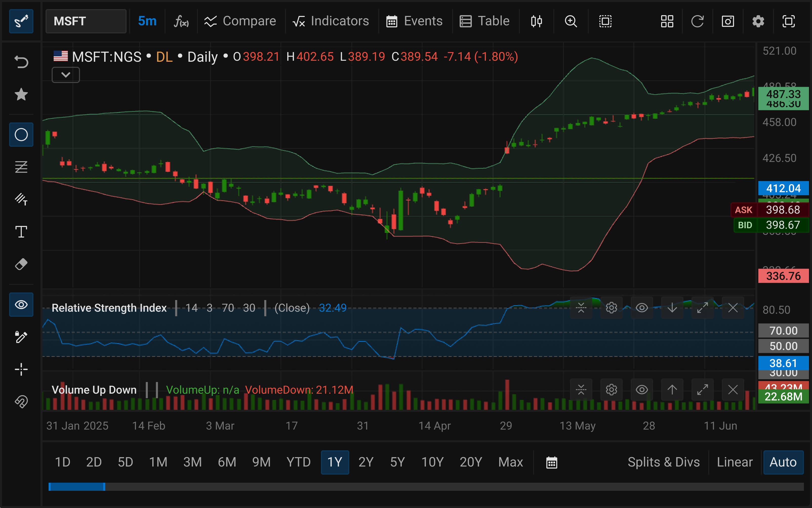The width and height of the screenshot is (812, 508).
Task: Open the 5m interval dropdown
Action: (147, 21)
